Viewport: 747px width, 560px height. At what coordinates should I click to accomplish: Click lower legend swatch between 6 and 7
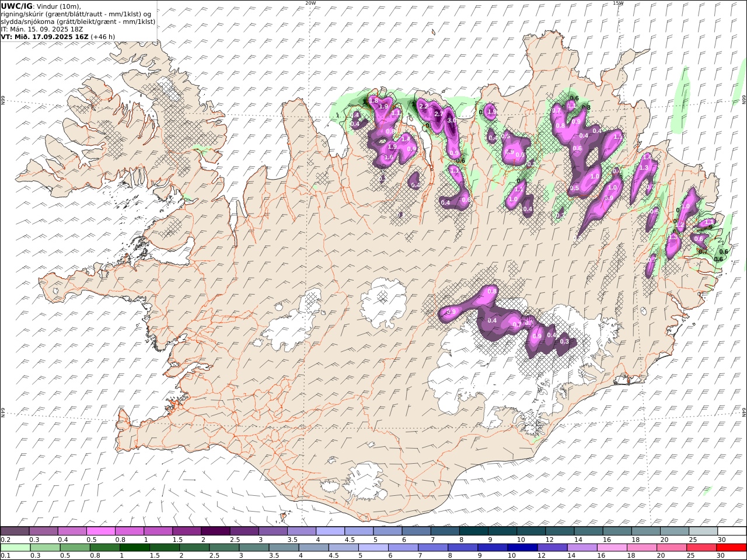403,548
